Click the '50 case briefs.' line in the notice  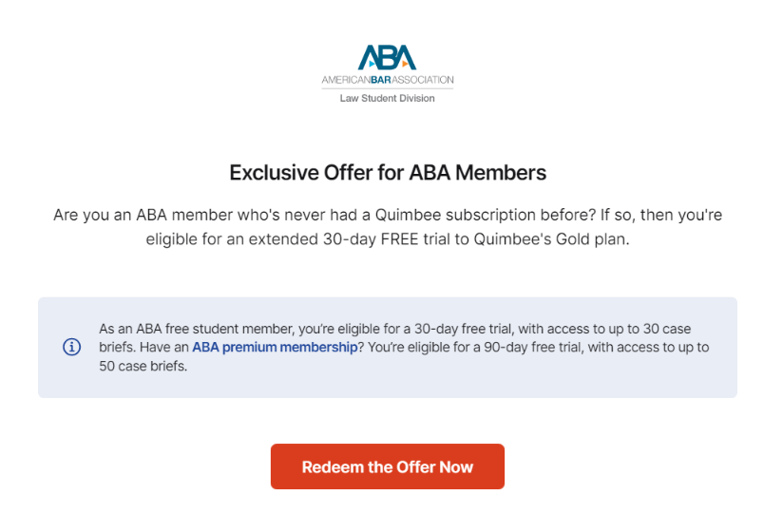[x=143, y=367]
